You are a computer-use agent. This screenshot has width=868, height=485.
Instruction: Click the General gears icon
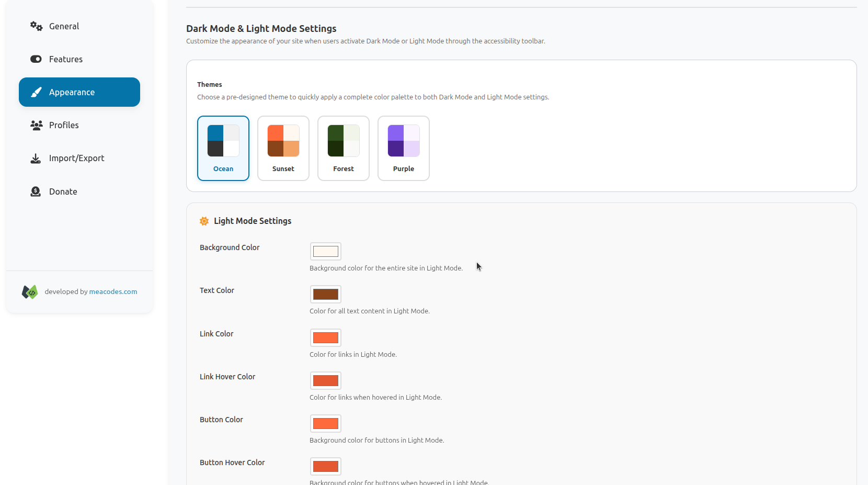click(36, 26)
